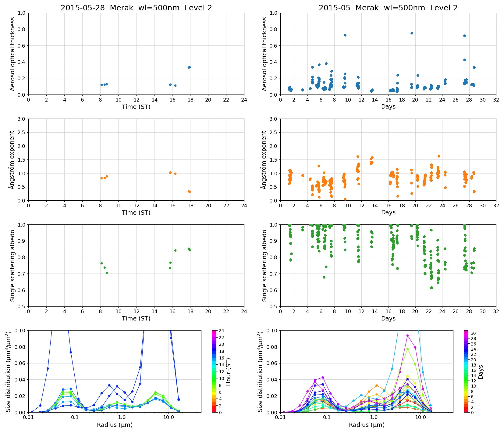The image size is (504, 433).
Task: Click the title '2015-05-28 Merak wl=500nm Level 2'
Action: (136, 8)
